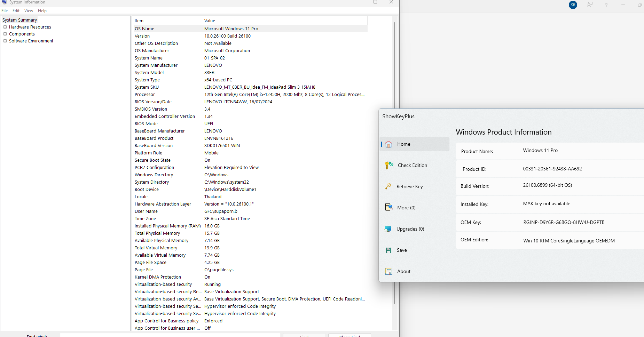Click the feedback person icon at top right
Screen dimensions: 644x337
click(589, 5)
